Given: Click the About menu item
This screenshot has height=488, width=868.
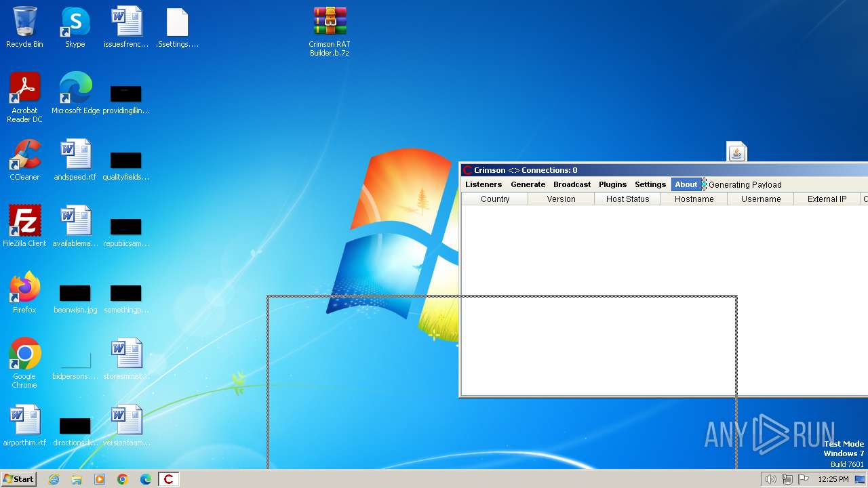Looking at the screenshot, I should [686, 184].
